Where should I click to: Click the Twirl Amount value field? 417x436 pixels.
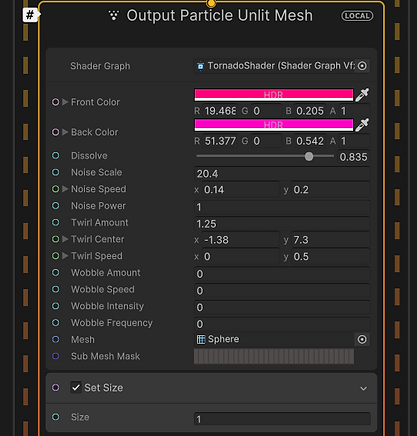point(282,224)
